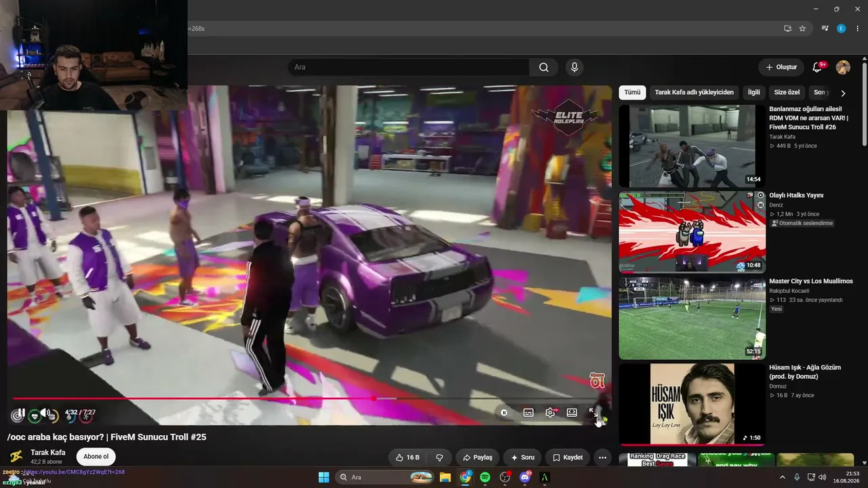Show hidden tray icons chevron
The width and height of the screenshot is (868, 488).
click(x=782, y=477)
